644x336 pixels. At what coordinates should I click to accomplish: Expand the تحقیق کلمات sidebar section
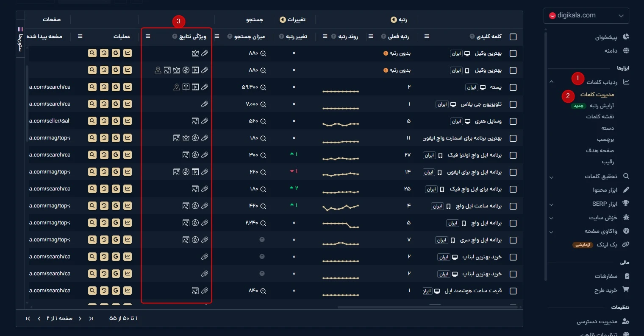point(551,176)
